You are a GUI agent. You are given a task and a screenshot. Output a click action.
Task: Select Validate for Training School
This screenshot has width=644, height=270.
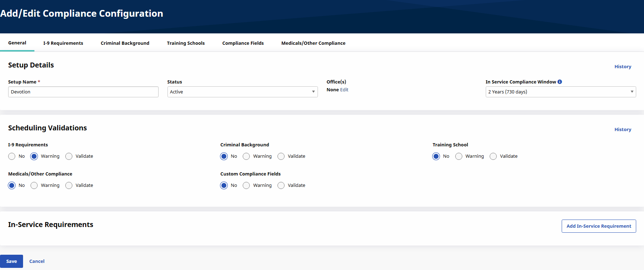(x=493, y=156)
